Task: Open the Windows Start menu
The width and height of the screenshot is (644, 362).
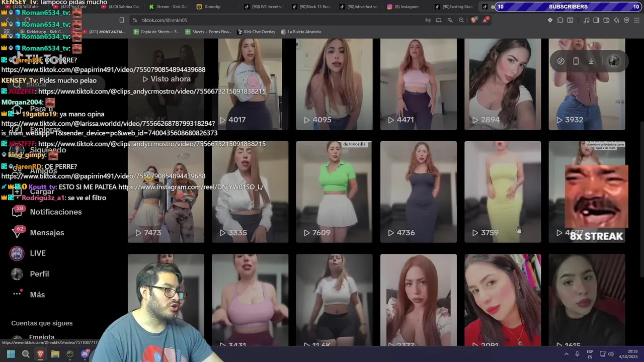Action: (11, 354)
